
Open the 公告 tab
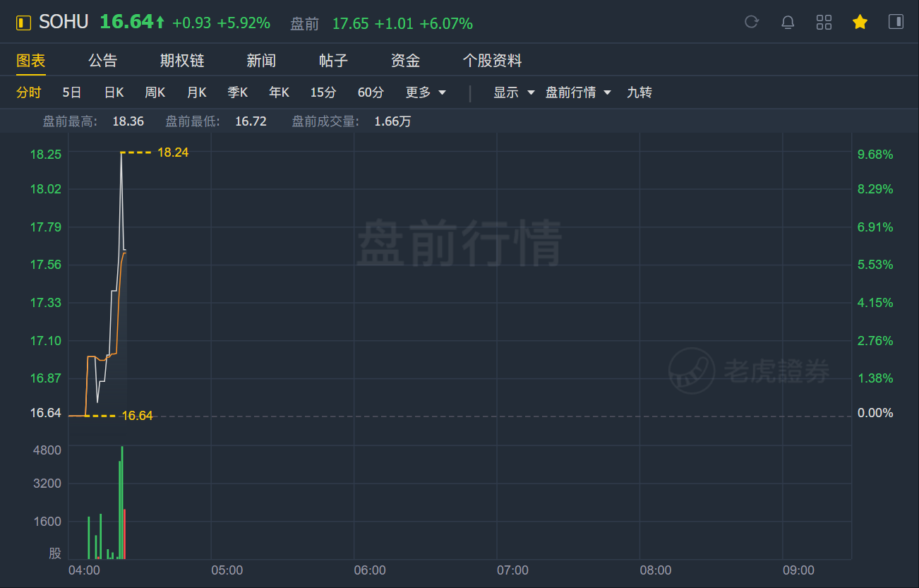tap(103, 61)
